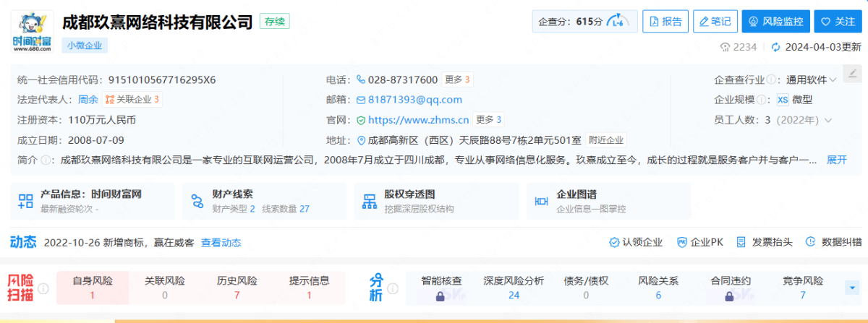Open the 报告 report button
The height and width of the screenshot is (323, 868).
pyautogui.click(x=665, y=22)
